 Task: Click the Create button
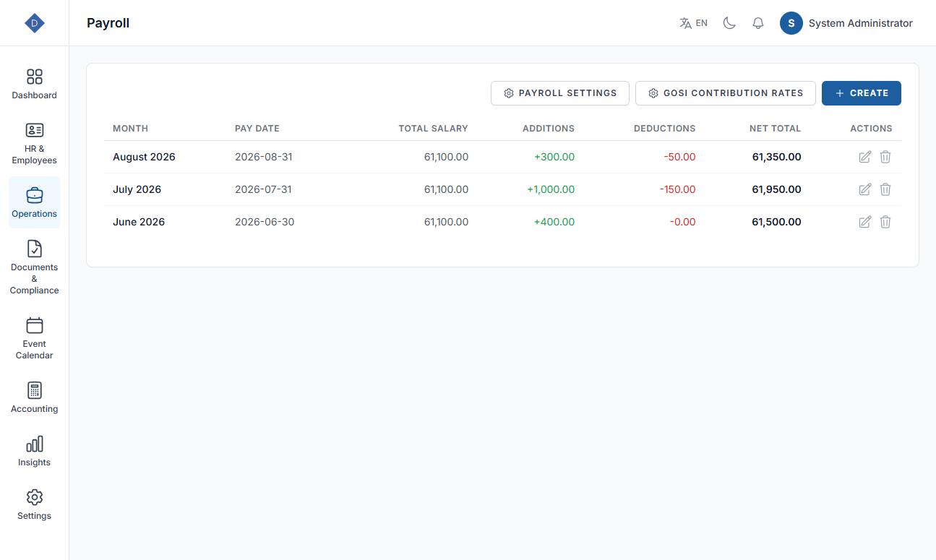point(862,93)
